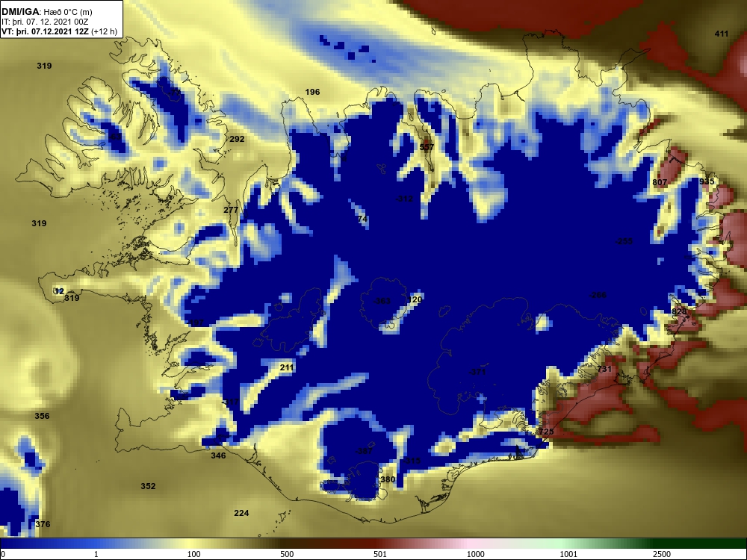Click the title line 'DMI/IGA: Hæð 0°C (m)'
Image resolution: width=747 pixels, height=560 pixels.
tap(47, 12)
